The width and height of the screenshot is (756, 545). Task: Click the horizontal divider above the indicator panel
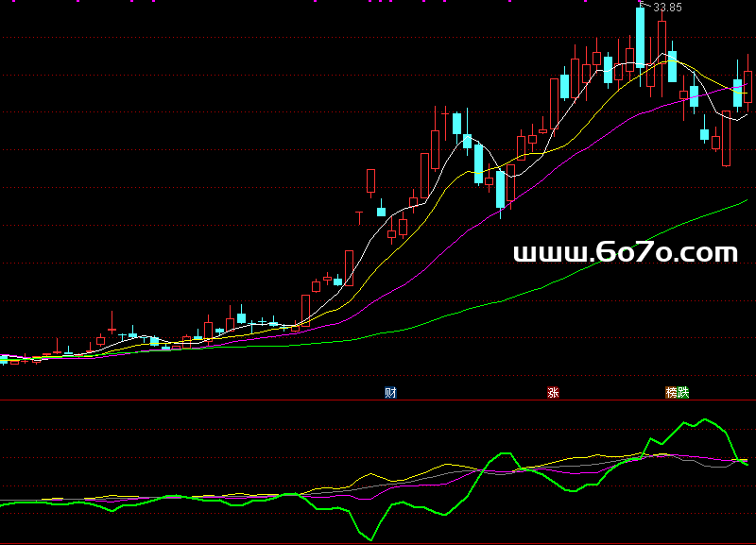(378, 400)
